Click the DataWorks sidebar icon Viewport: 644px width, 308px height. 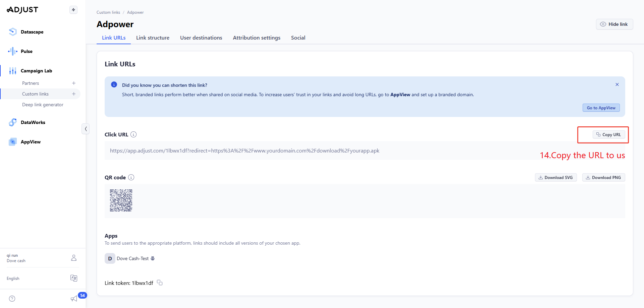coord(13,122)
